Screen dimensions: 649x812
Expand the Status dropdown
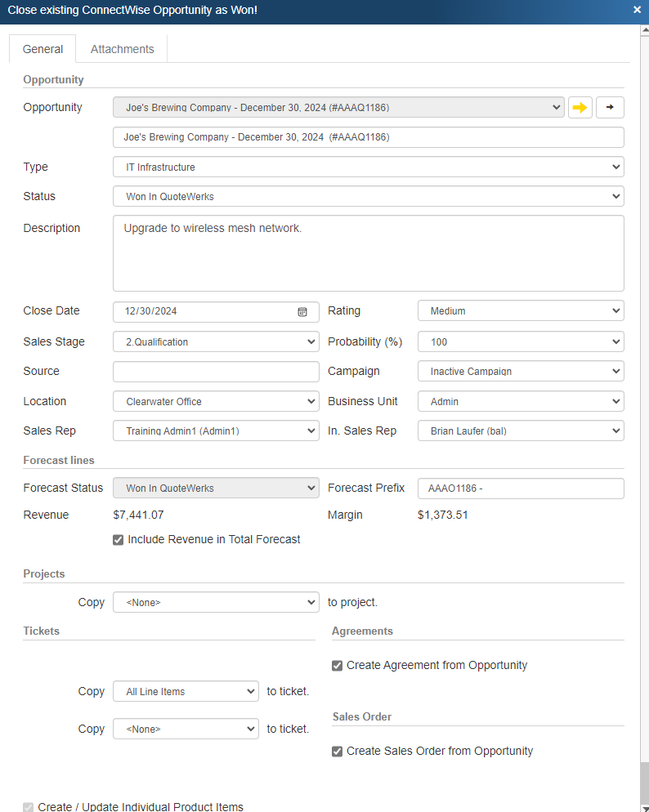coord(368,197)
